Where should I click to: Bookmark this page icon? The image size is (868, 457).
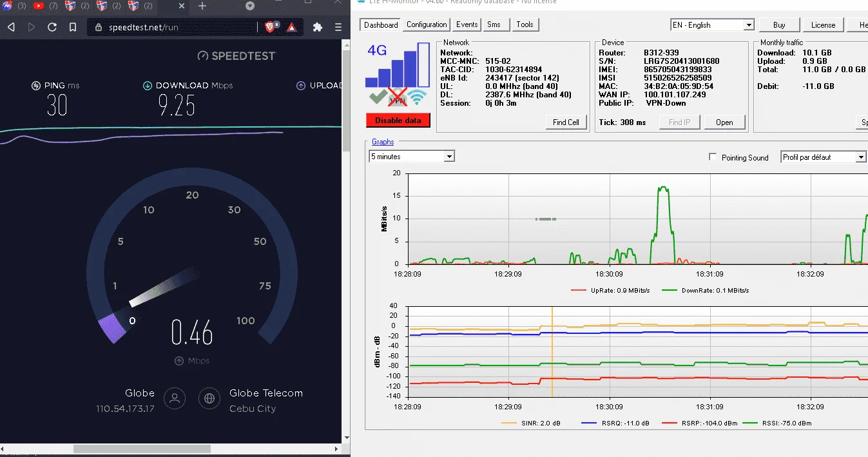[x=73, y=27]
